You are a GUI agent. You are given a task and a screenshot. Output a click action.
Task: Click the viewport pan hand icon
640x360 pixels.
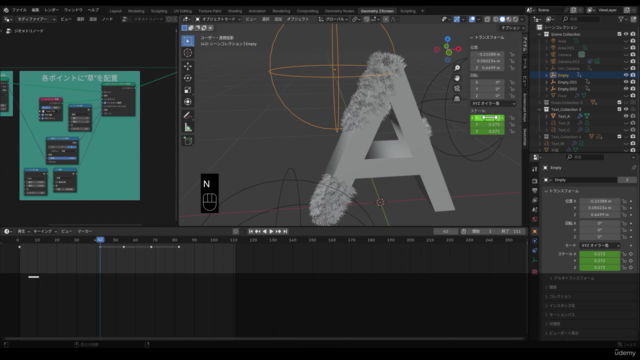[457, 78]
